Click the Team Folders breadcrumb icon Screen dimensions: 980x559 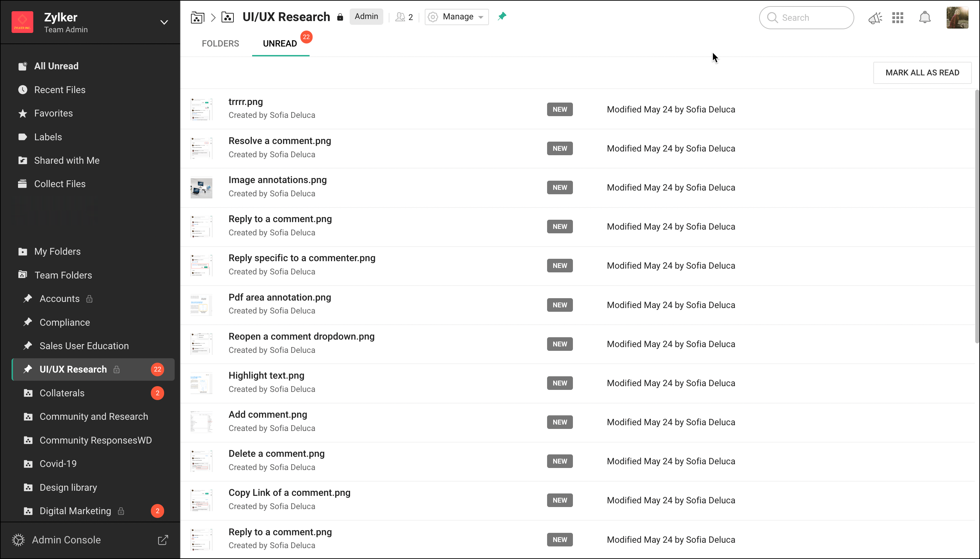(x=197, y=17)
